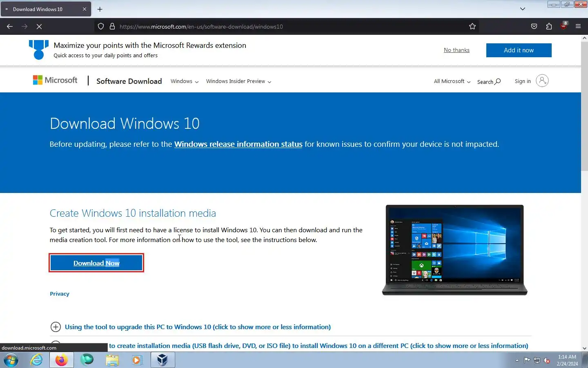Click Sign in text

(523, 81)
